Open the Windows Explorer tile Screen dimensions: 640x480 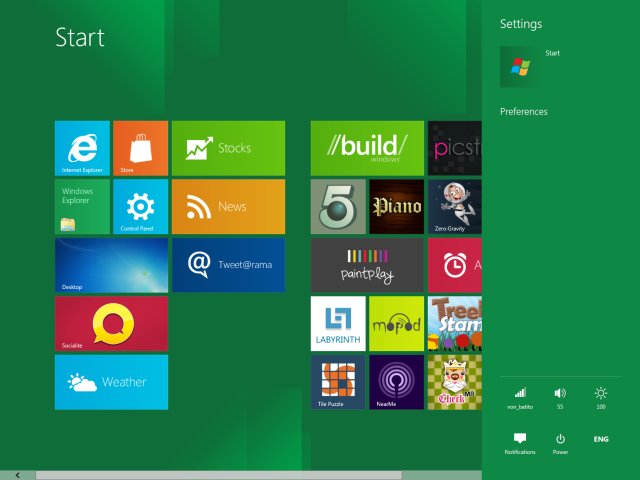pos(82,207)
